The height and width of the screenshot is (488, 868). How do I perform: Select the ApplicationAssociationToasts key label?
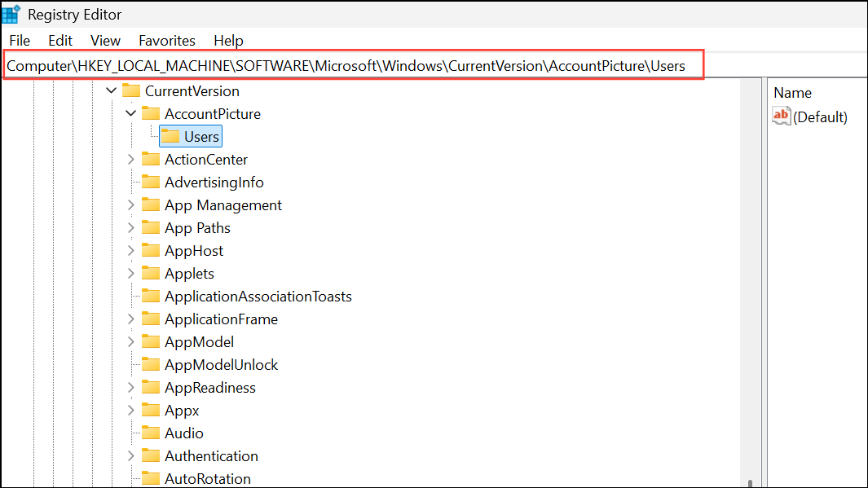258,297
